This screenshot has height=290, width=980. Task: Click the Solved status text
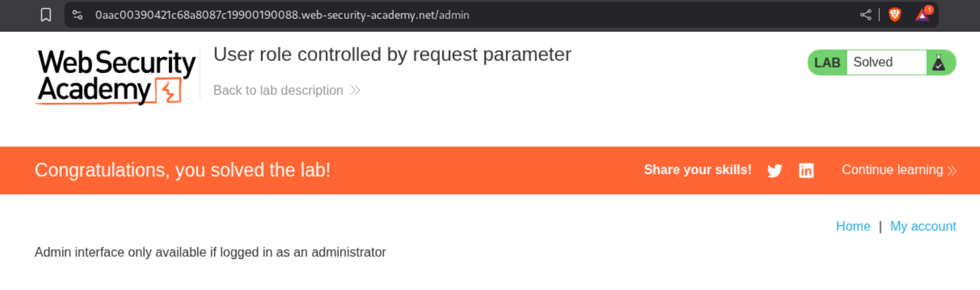(873, 63)
